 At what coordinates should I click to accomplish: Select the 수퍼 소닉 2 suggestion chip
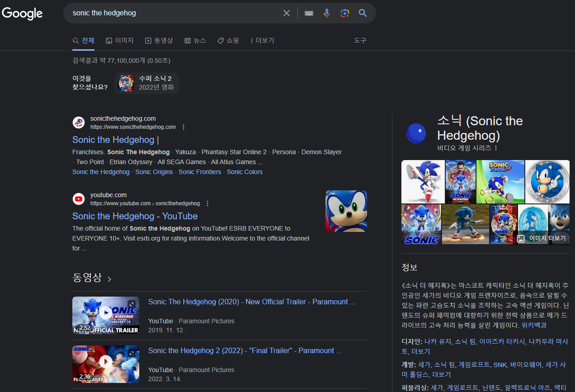point(147,83)
